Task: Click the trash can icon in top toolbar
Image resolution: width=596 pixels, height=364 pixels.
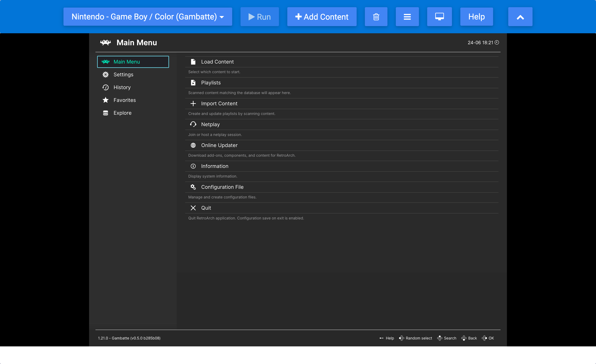Action: click(x=376, y=17)
